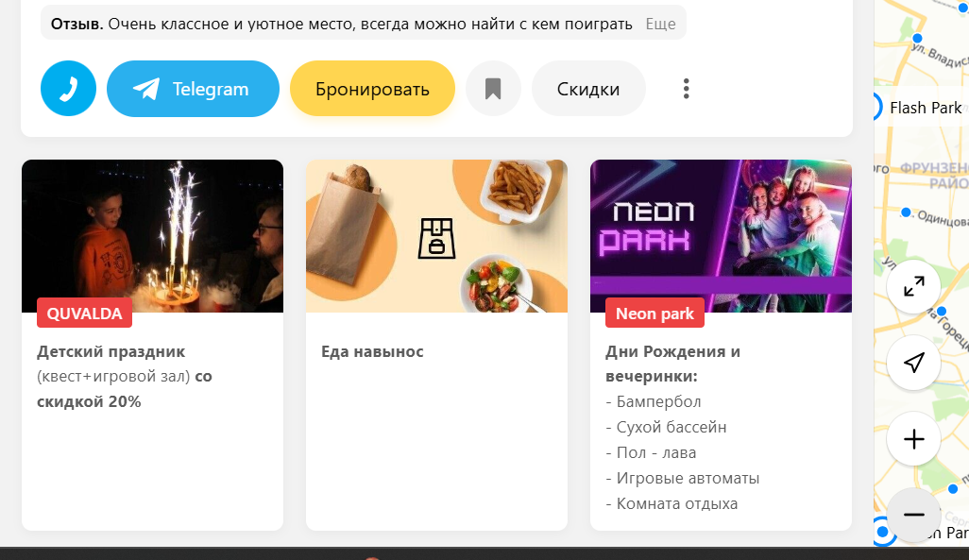Click the red Neon park label
The width and height of the screenshot is (969, 560).
(x=654, y=314)
